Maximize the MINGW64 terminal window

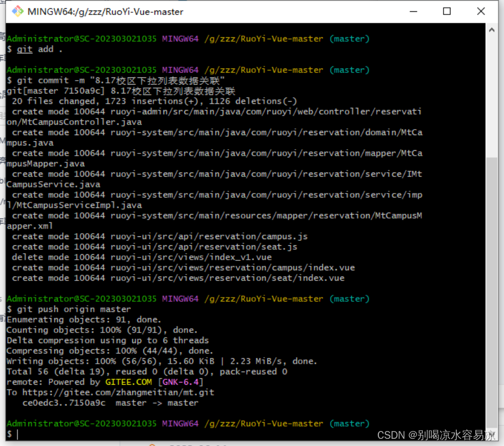tap(447, 12)
